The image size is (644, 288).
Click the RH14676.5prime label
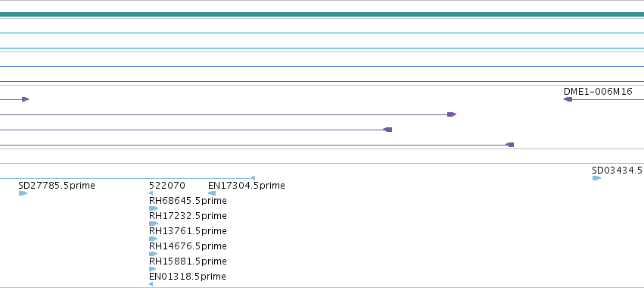point(188,246)
